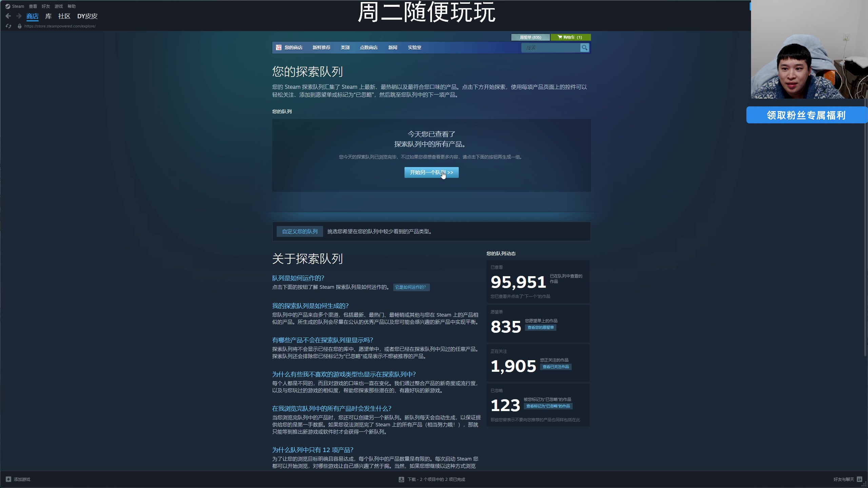Click the streamer webcam thumbnail

(809, 49)
